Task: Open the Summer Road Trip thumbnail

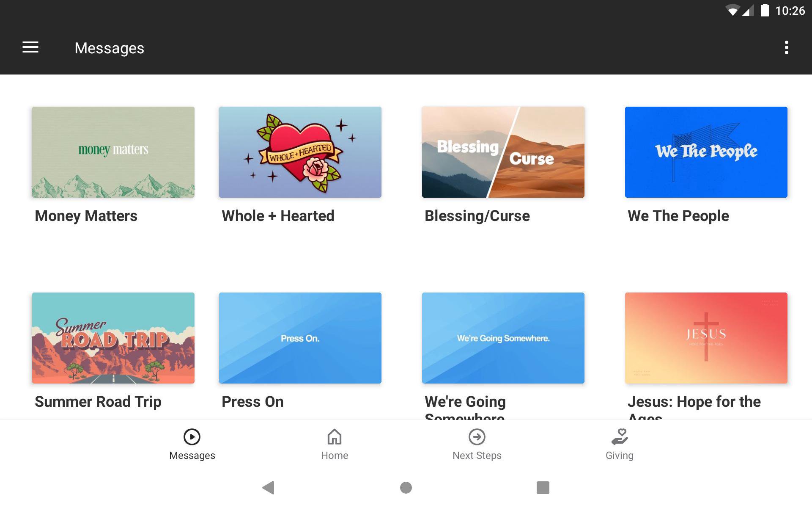Action: pos(113,338)
